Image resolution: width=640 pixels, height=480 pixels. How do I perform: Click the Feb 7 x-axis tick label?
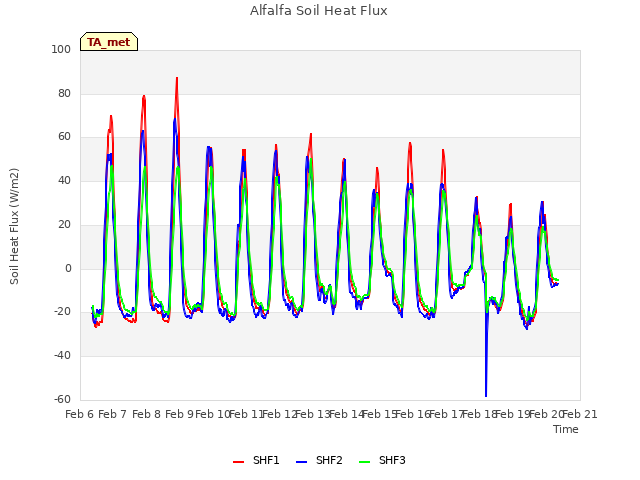pyautogui.click(x=113, y=414)
